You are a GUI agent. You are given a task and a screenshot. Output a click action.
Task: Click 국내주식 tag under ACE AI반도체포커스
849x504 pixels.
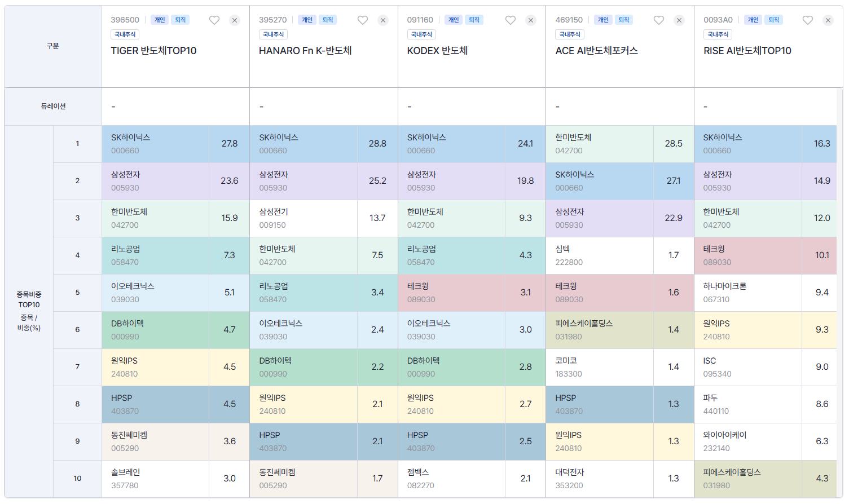tap(570, 34)
